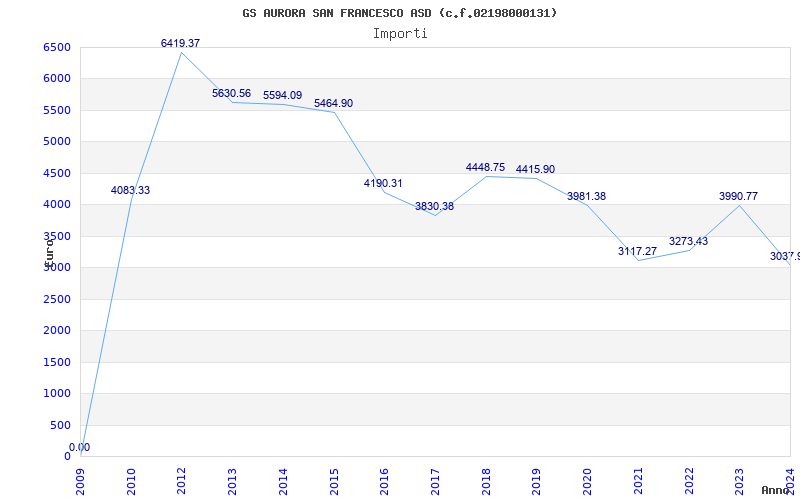Click the 2023 year axis label

[x=739, y=482]
